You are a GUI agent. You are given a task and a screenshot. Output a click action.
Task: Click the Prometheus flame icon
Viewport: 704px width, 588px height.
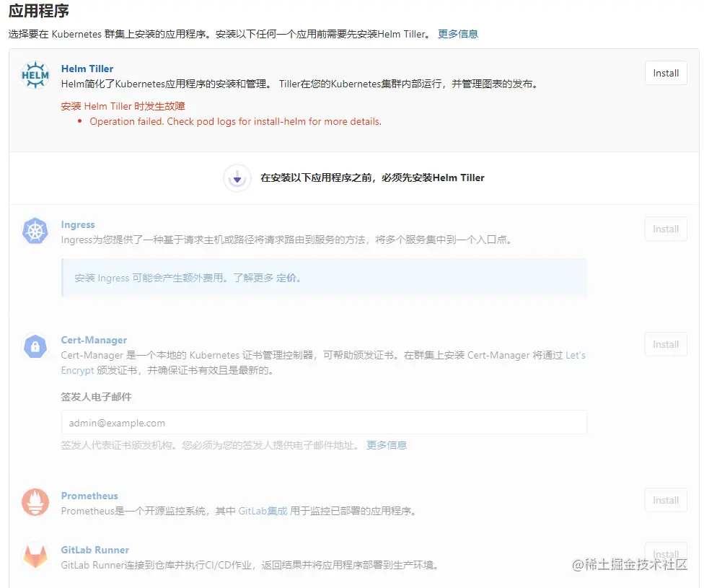click(x=35, y=501)
